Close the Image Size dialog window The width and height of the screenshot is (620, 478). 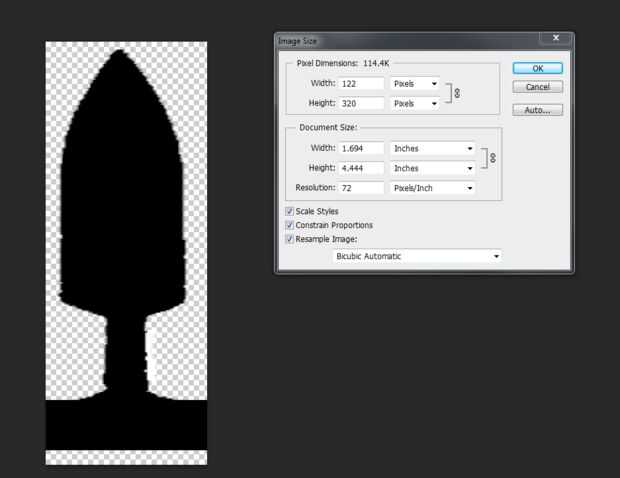(x=556, y=38)
